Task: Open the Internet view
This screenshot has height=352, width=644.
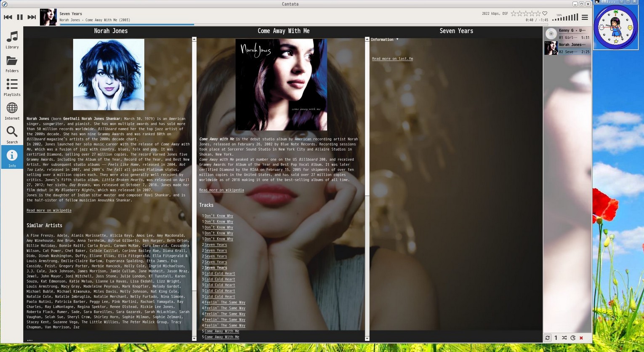Action: pyautogui.click(x=12, y=111)
